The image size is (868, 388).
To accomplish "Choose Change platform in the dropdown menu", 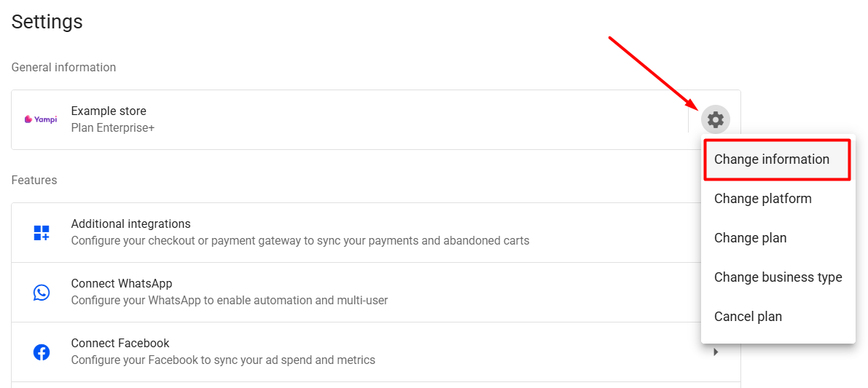I will (762, 199).
